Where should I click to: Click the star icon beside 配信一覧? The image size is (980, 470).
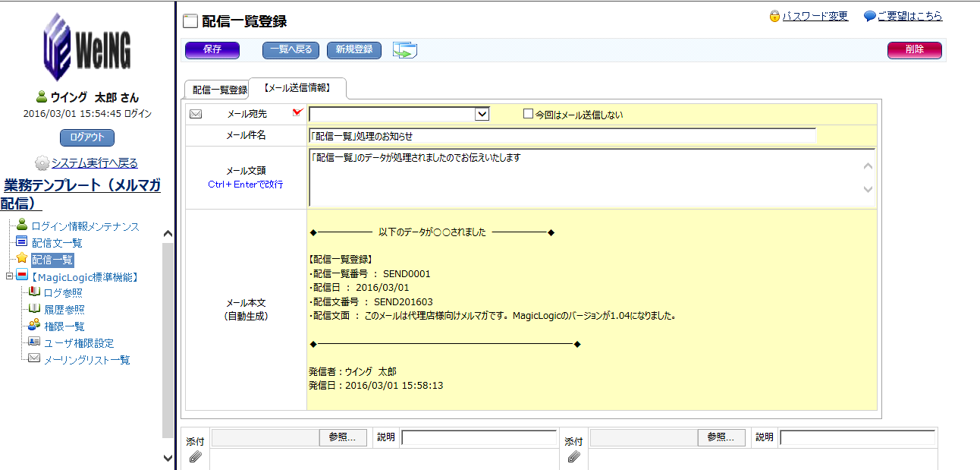coord(22,259)
